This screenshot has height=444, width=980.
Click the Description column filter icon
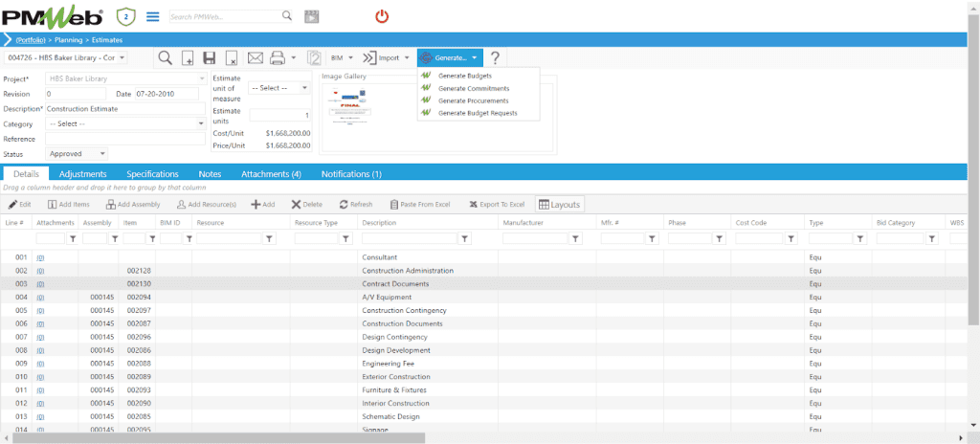[x=464, y=239]
